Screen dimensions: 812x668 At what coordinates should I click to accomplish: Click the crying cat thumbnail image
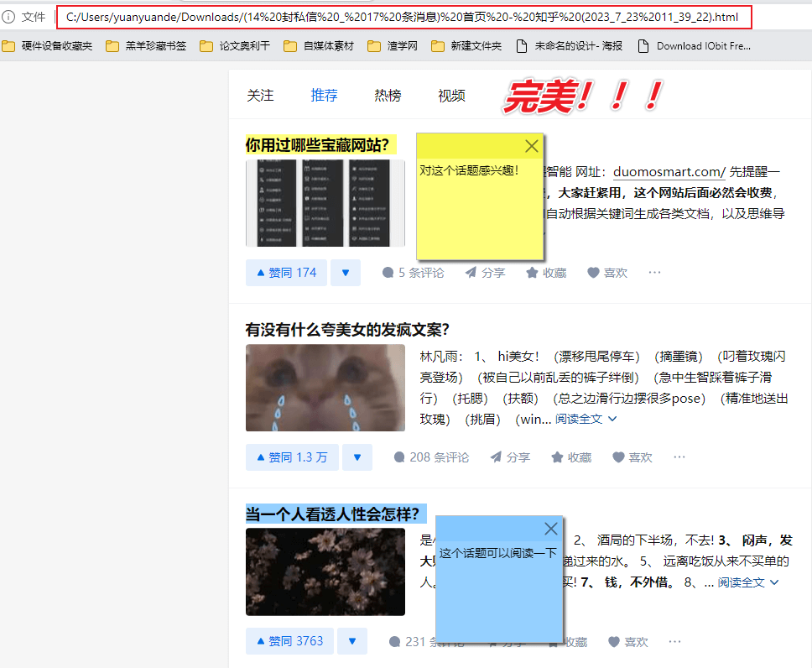coord(325,388)
